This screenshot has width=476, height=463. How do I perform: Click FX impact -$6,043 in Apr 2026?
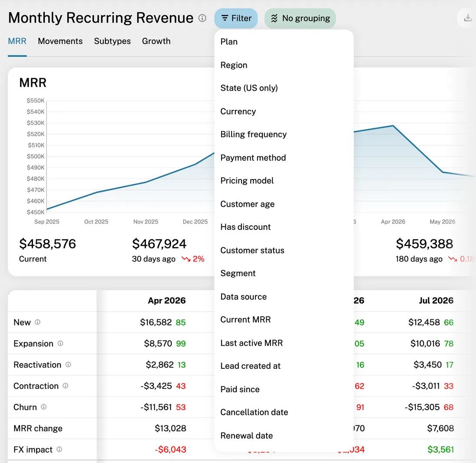[x=170, y=450]
